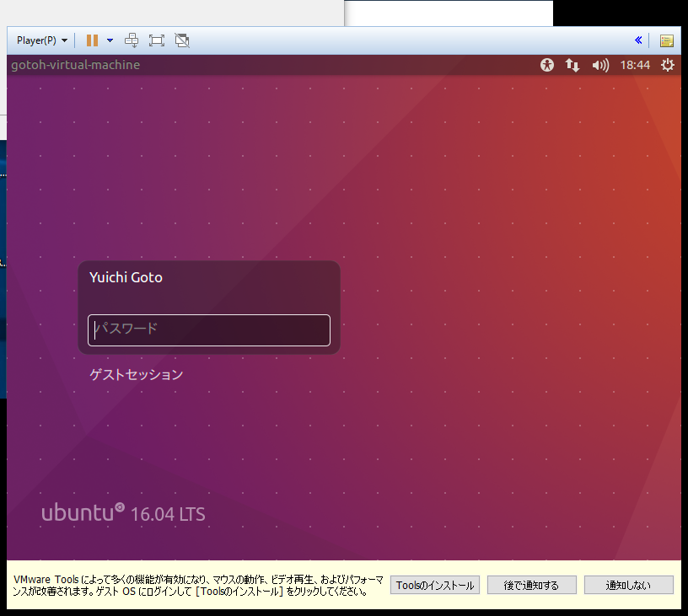
Task: Click gotoh-virtual-machine hostname label
Action: [x=76, y=65]
